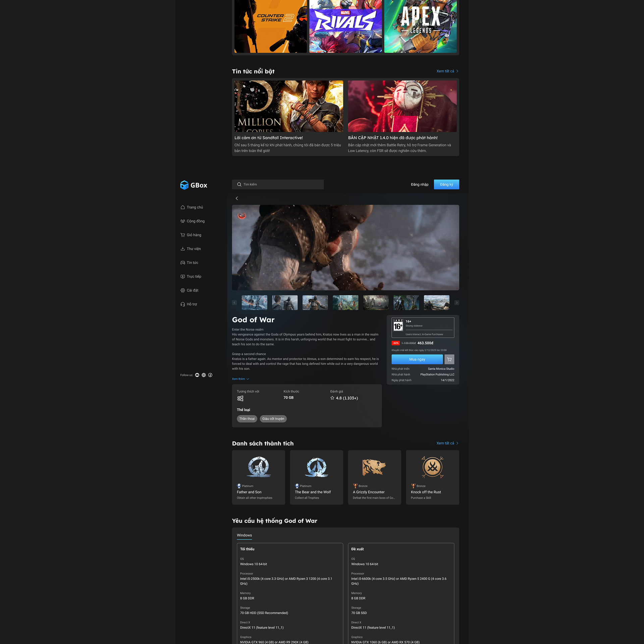
Task: Click the main God of War video preview
Action: click(x=345, y=248)
